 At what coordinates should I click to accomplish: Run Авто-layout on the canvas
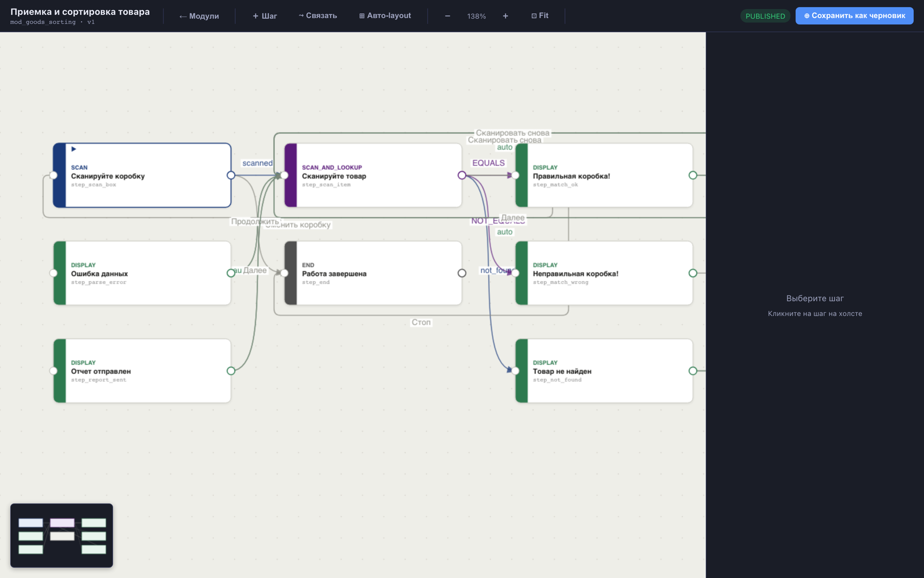point(385,16)
